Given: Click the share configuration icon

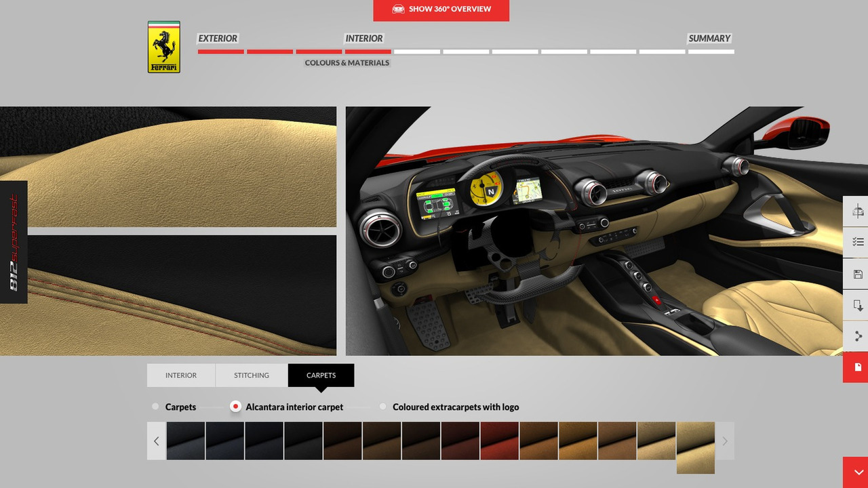Looking at the screenshot, I should pos(857,336).
